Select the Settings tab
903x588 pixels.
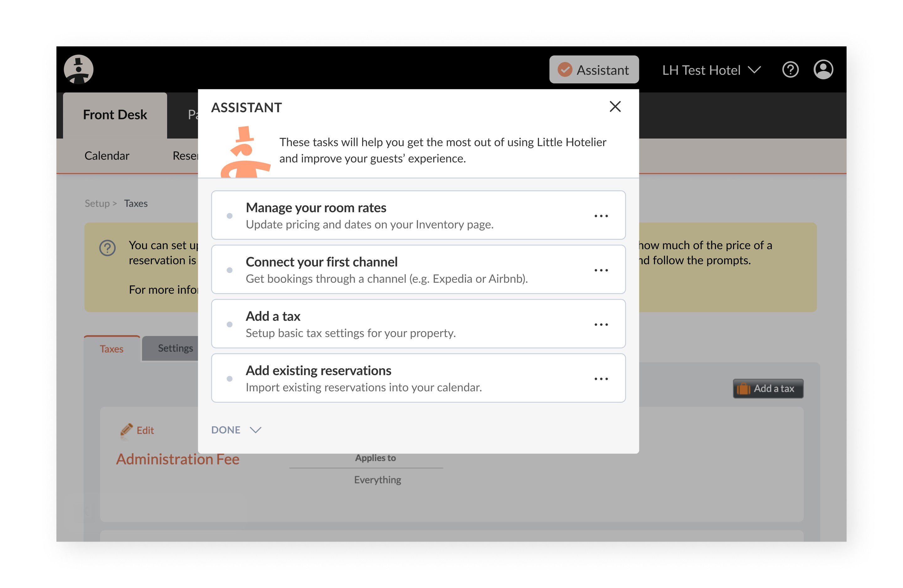[175, 348]
